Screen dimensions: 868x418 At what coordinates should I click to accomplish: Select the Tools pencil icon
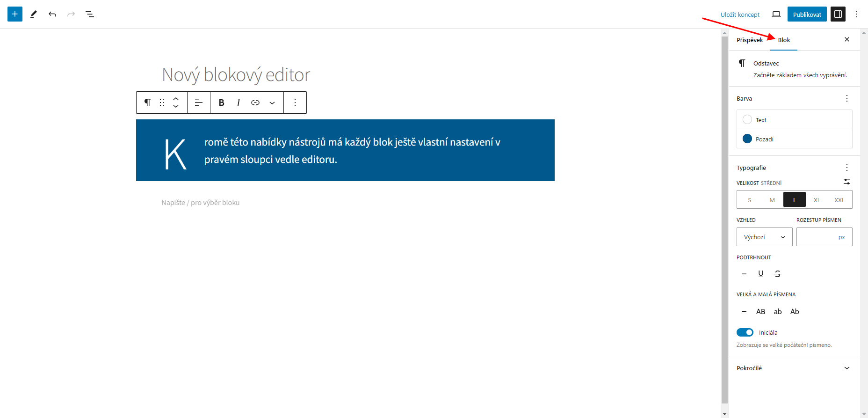pyautogui.click(x=34, y=14)
